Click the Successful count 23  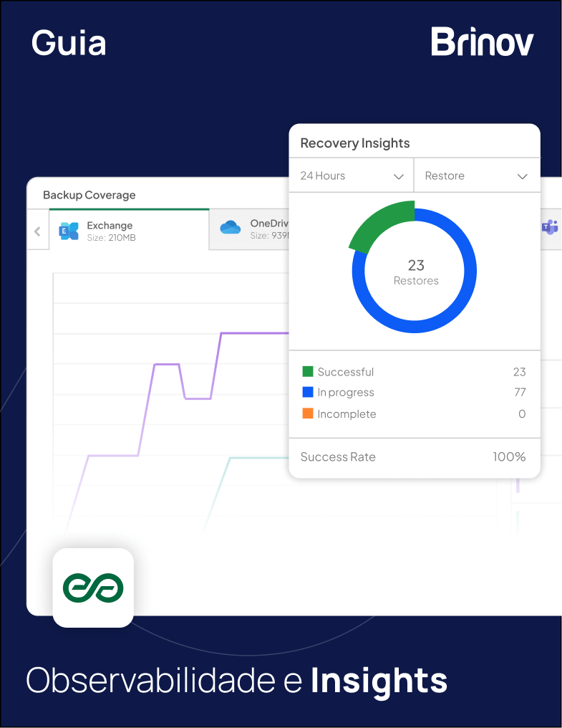tap(519, 372)
